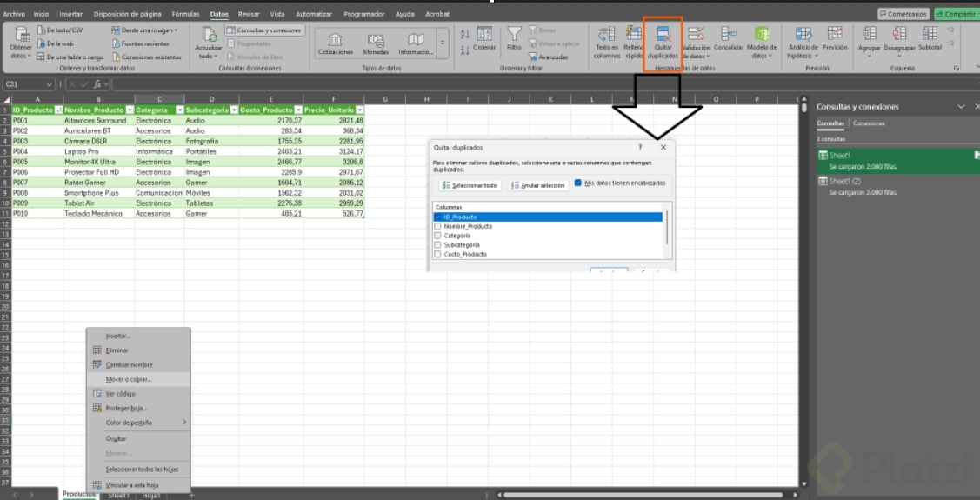Click the Compartir button
The height and width of the screenshot is (500, 980).
[x=957, y=14]
